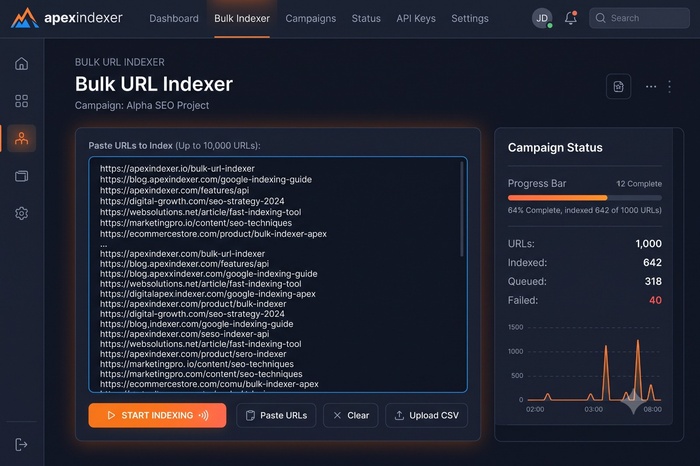Click the search magnifier icon
Image resolution: width=700 pixels, height=466 pixels.
click(x=600, y=18)
